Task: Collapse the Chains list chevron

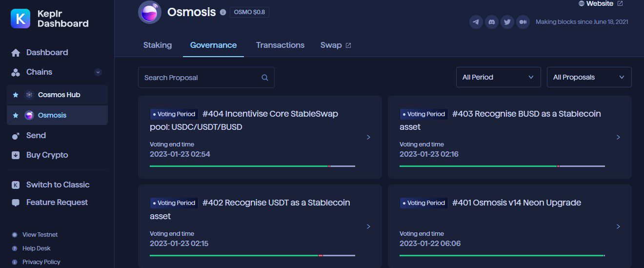Action: pos(98,72)
